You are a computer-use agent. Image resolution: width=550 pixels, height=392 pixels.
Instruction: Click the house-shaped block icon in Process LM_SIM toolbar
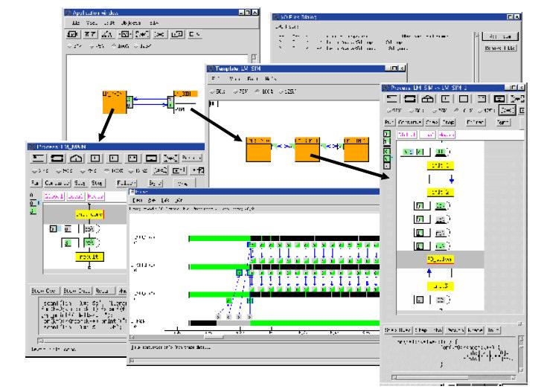pos(428,99)
